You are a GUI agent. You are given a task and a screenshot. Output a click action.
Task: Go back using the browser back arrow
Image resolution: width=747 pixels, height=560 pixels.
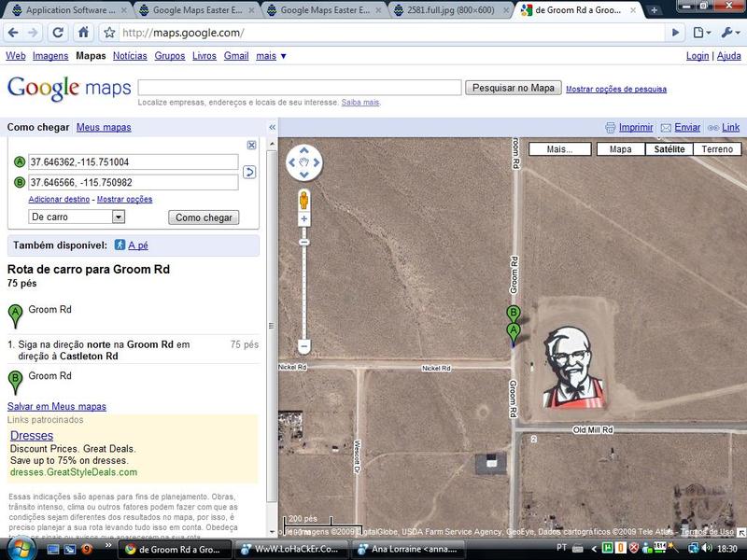pyautogui.click(x=13, y=33)
